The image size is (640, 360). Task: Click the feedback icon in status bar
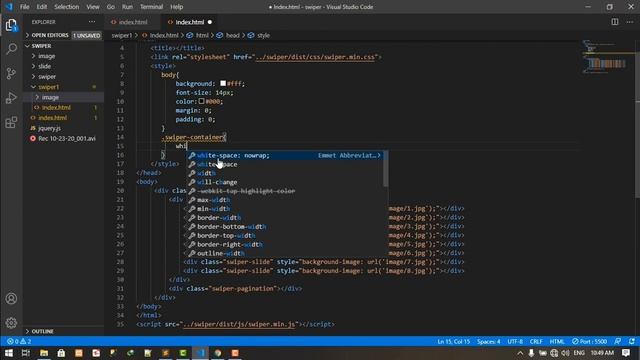618,341
